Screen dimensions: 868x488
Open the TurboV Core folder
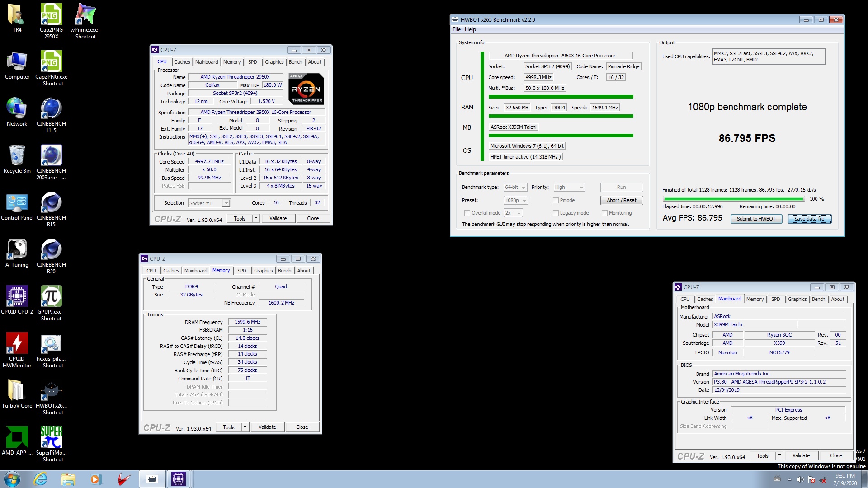click(x=17, y=394)
